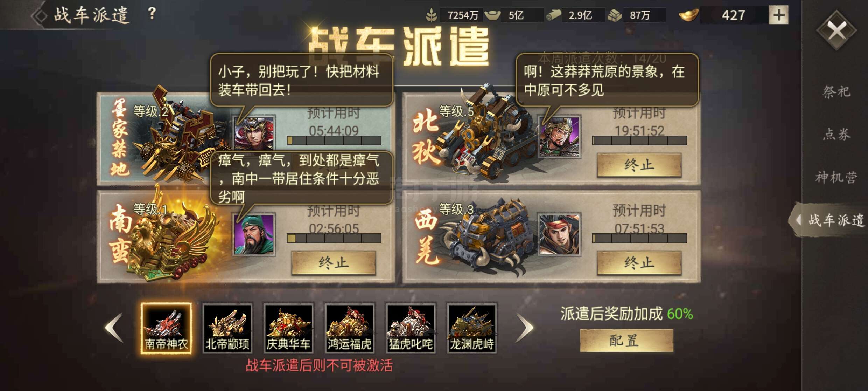This screenshot has width=868, height=391.
Task: Select the 北帝颛顼 chariot icon
Action: 227,328
